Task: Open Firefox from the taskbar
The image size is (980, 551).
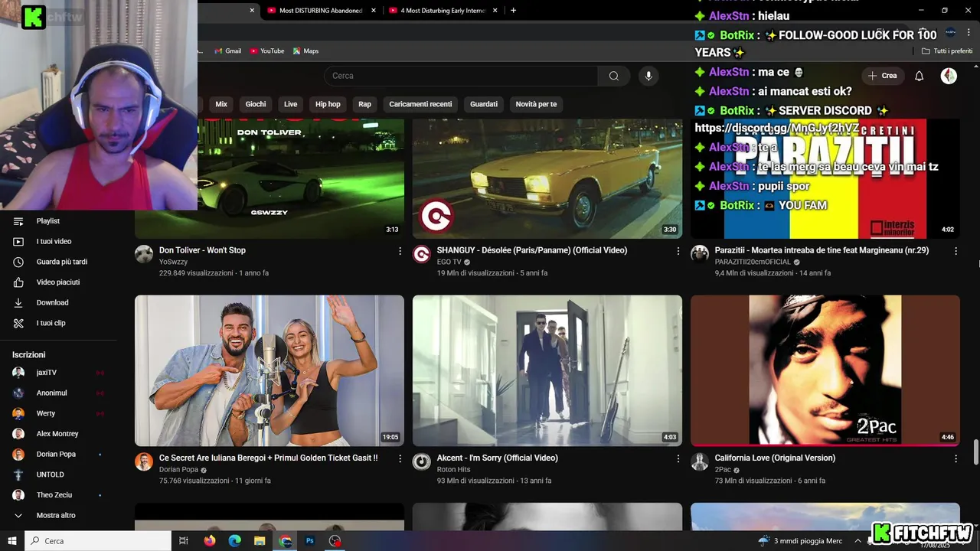Action: click(210, 541)
